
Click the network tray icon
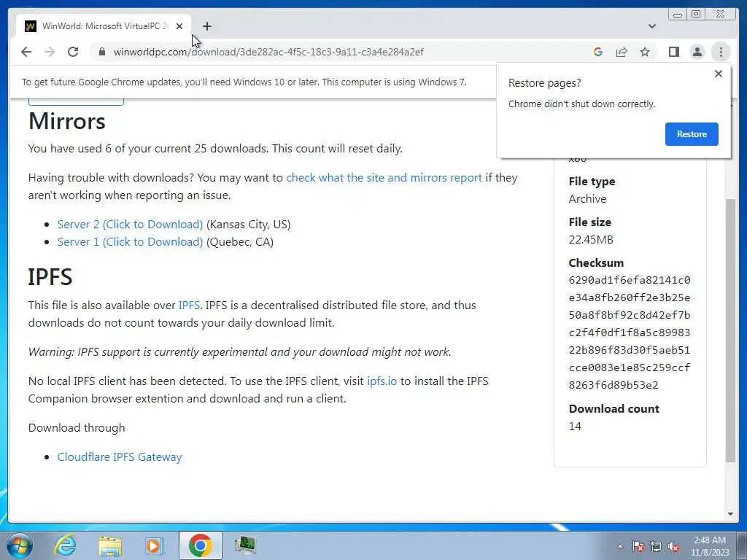(656, 546)
